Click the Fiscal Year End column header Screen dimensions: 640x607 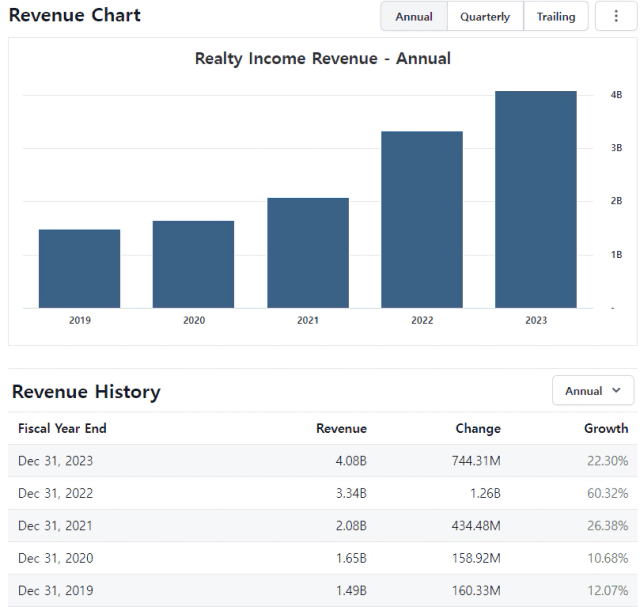(62, 428)
